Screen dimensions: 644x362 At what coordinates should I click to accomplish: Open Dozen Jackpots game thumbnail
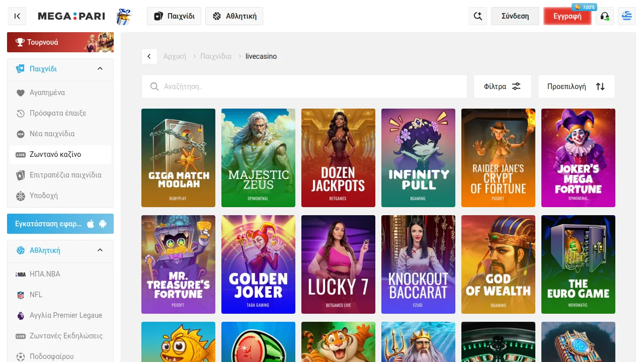coord(338,158)
